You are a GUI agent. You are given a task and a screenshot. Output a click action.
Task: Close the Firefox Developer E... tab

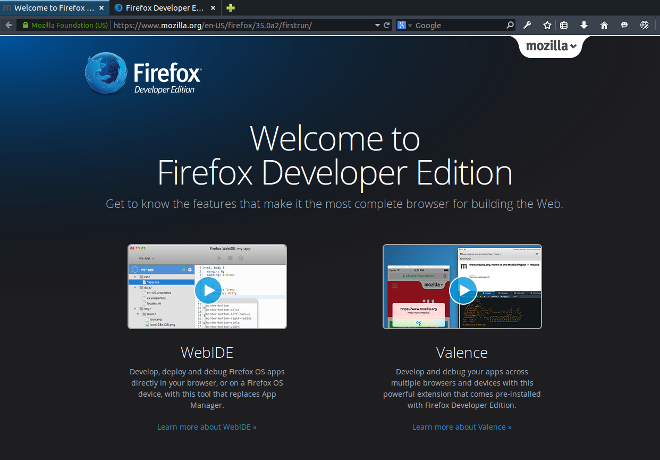213,8
